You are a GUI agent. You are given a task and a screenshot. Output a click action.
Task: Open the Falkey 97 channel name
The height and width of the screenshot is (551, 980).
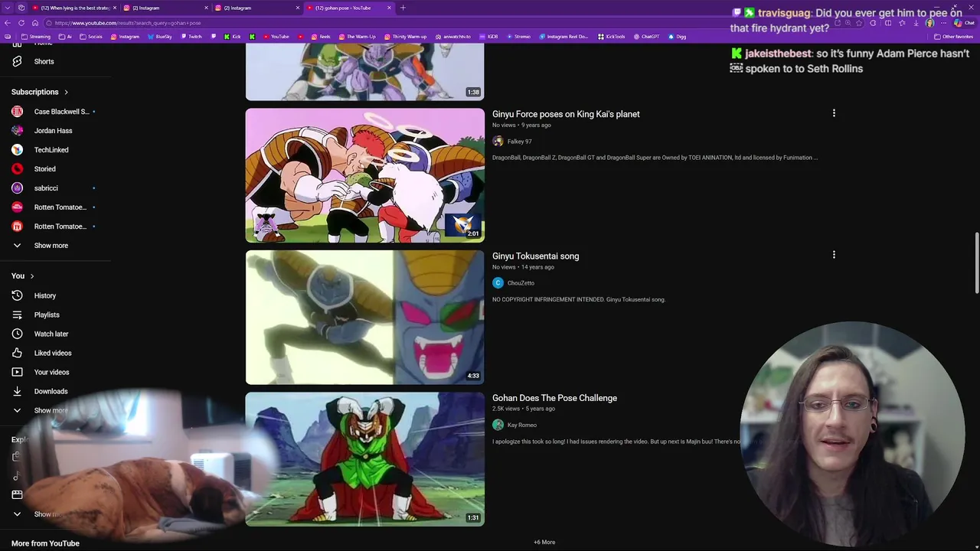(519, 142)
